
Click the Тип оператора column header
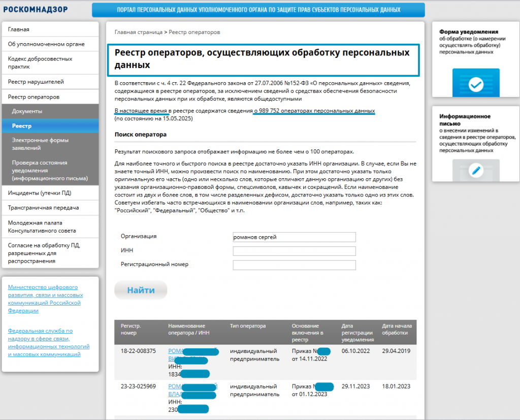(x=248, y=326)
